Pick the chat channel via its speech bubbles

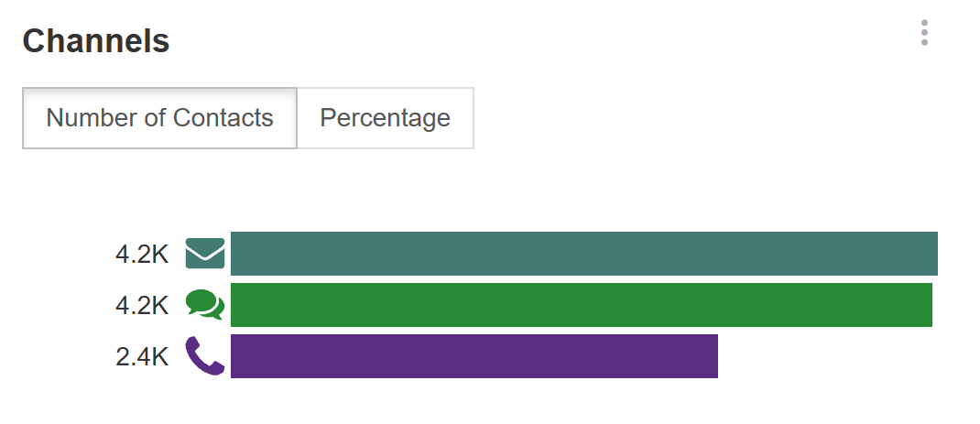[x=205, y=305]
